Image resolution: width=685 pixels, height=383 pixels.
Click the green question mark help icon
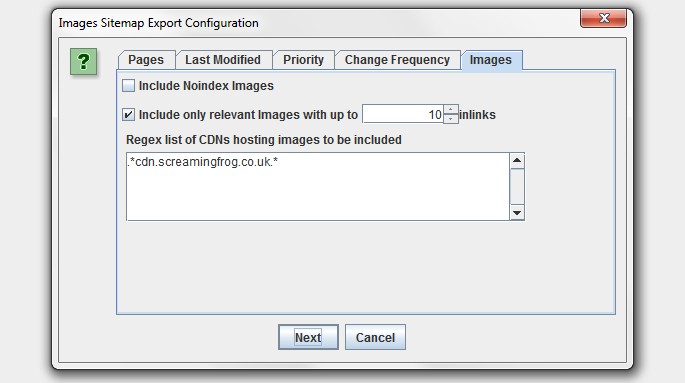pos(83,62)
